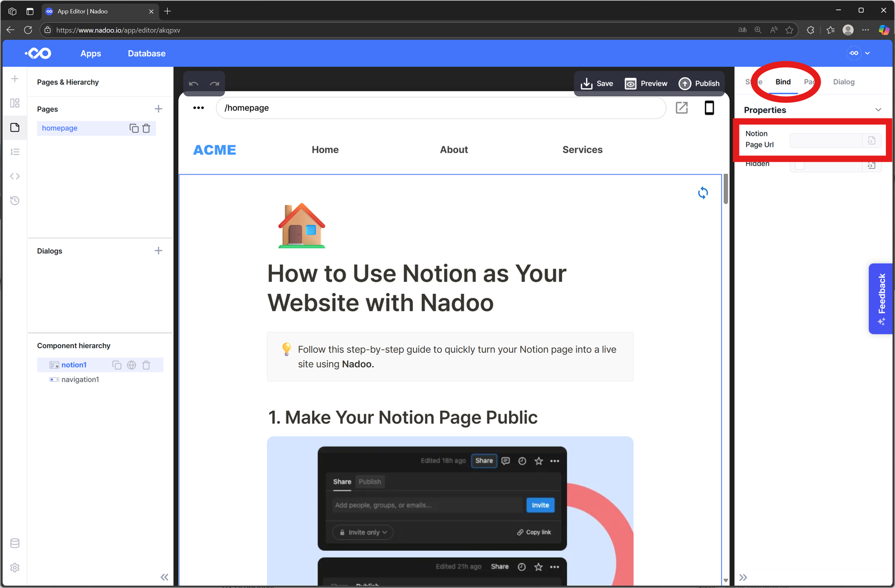Click the refresh icon on Notion component
Screen dimensions: 895x588
click(x=703, y=193)
